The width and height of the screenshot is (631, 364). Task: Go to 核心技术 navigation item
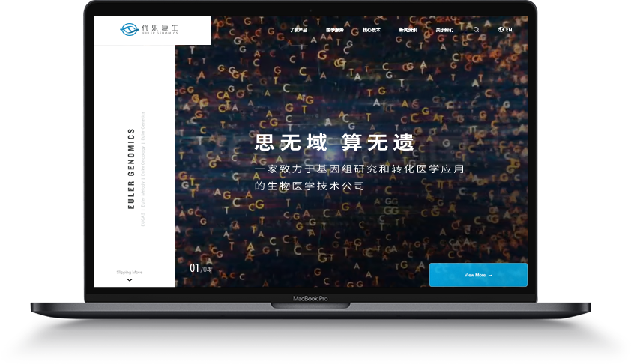tap(372, 30)
